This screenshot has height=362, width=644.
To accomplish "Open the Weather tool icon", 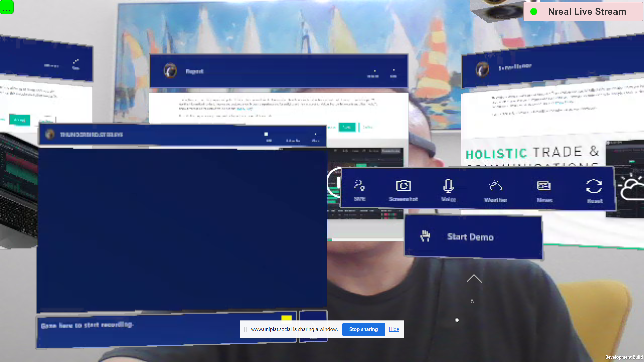I will (x=495, y=185).
